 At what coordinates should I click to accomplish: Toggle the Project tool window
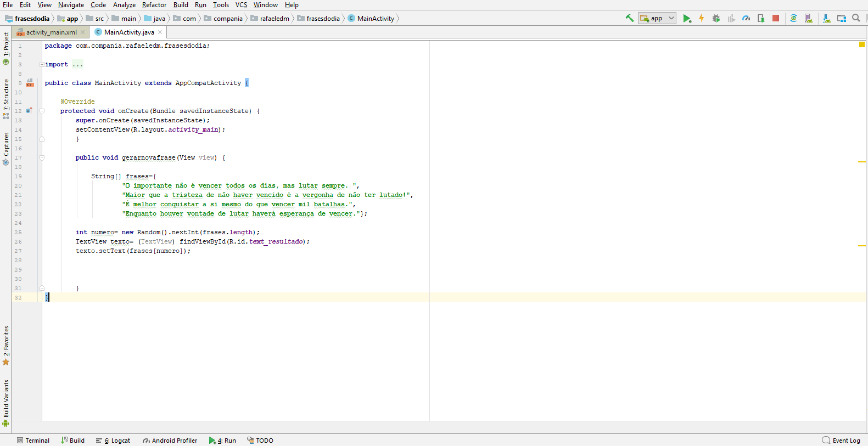(x=6, y=48)
